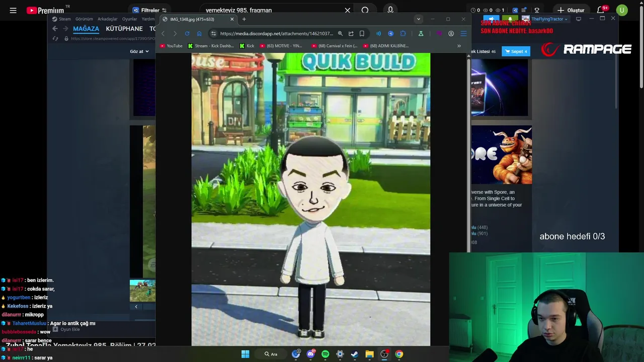Share this page from address bar
The image size is (644, 362).
(351, 34)
